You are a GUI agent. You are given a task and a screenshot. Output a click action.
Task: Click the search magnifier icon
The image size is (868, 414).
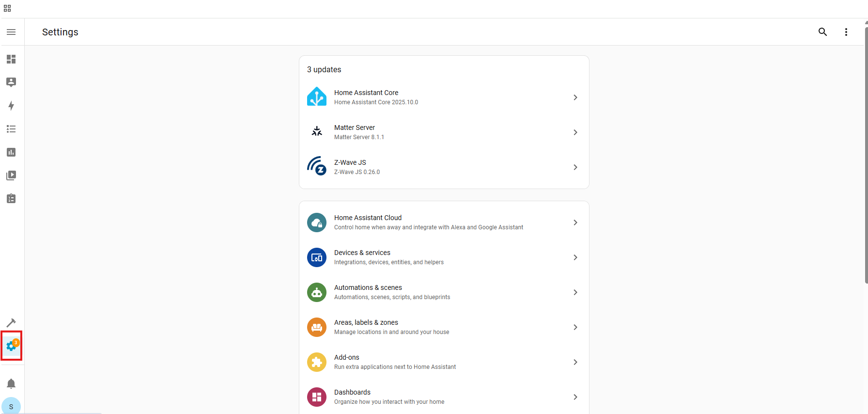point(822,32)
